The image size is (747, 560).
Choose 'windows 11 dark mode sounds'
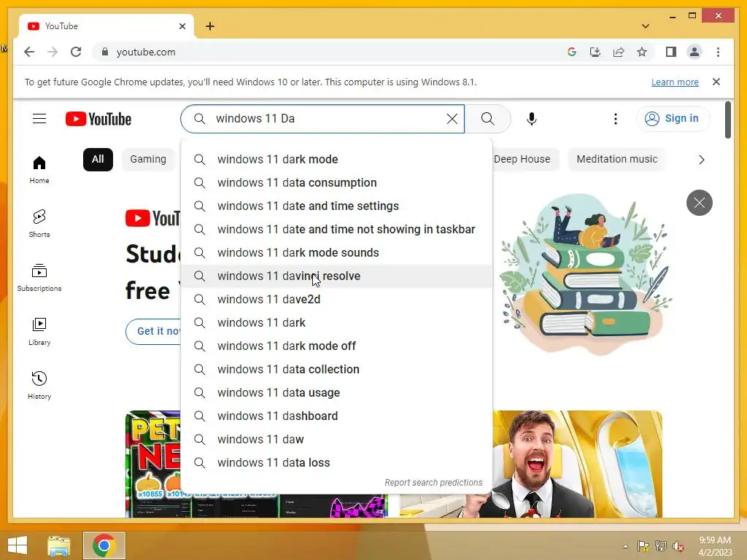point(336,252)
